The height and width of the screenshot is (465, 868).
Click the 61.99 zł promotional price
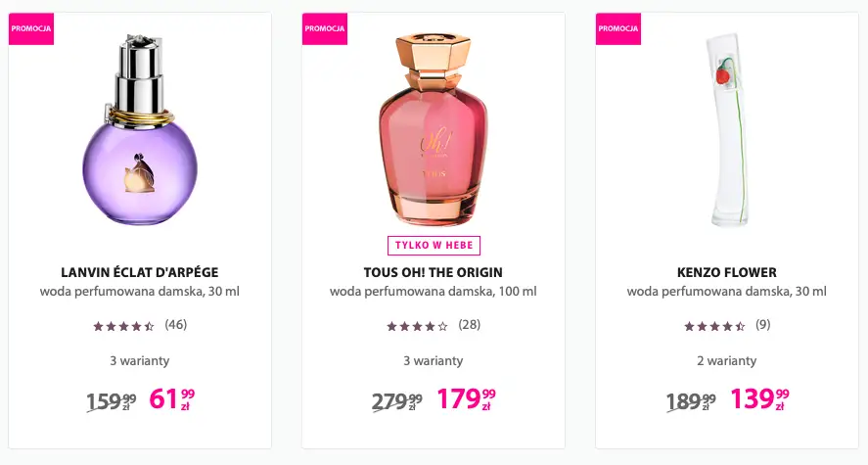171,399
